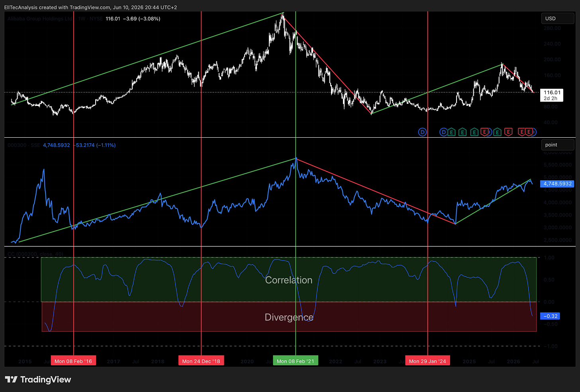Click the 3,000.0000 axis value
The height and width of the screenshot is (392, 580).
coord(558,228)
